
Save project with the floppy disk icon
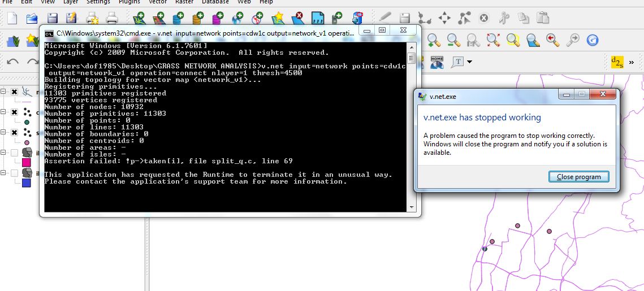click(52, 18)
